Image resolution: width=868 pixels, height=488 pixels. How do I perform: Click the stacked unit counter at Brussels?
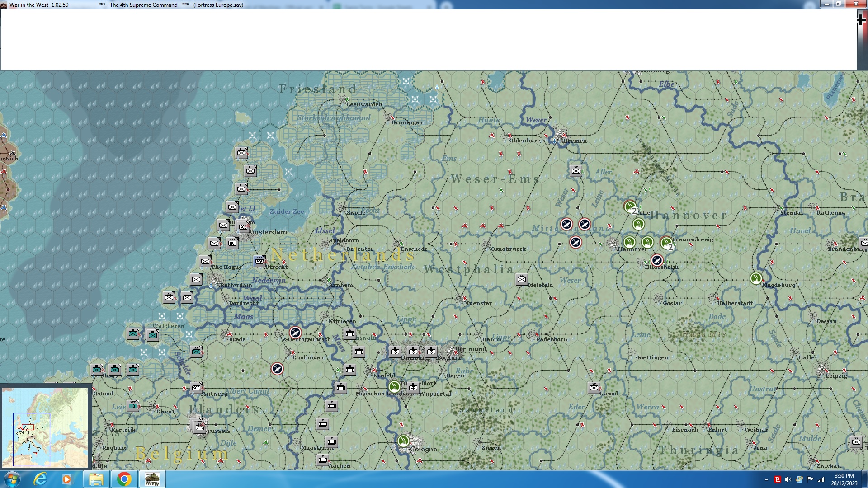pos(199,427)
